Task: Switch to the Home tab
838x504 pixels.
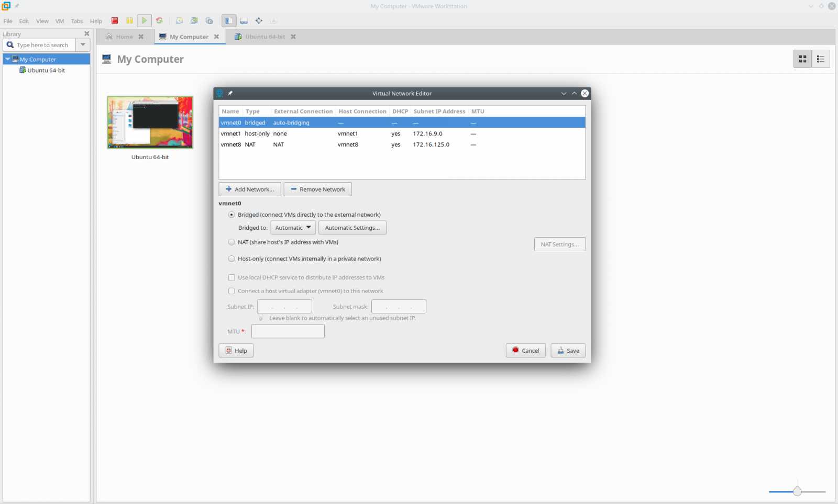Action: [124, 37]
